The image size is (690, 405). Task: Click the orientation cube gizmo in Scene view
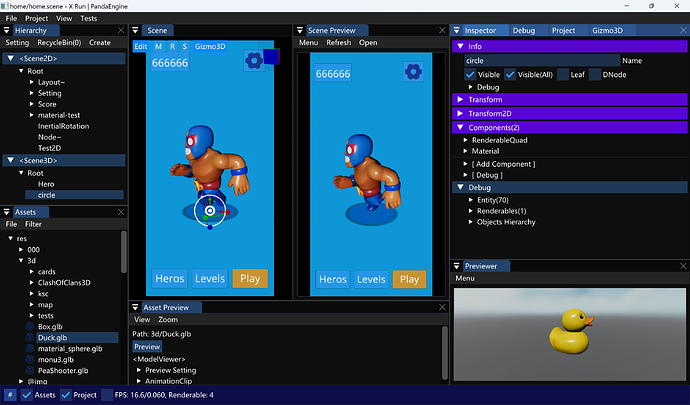pos(272,56)
